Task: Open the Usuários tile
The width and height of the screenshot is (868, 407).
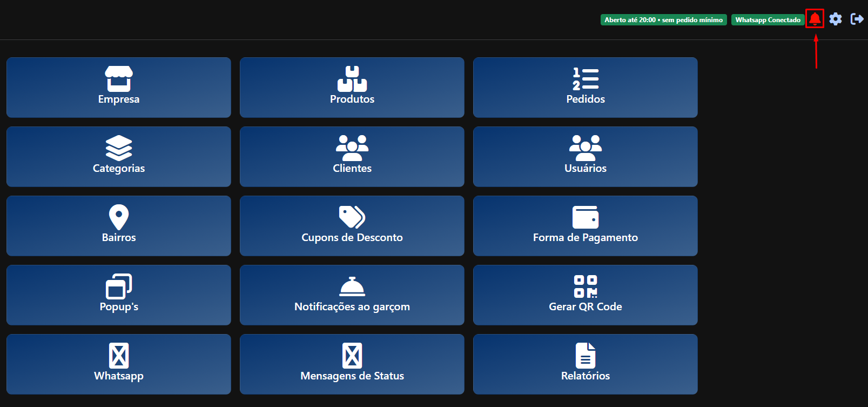Action: 586,157
